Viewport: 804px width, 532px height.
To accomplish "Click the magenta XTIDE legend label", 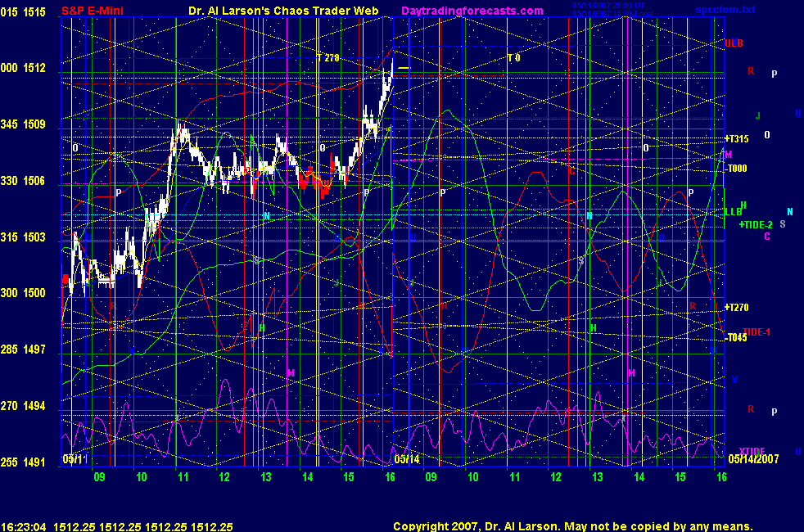I will pos(752,452).
